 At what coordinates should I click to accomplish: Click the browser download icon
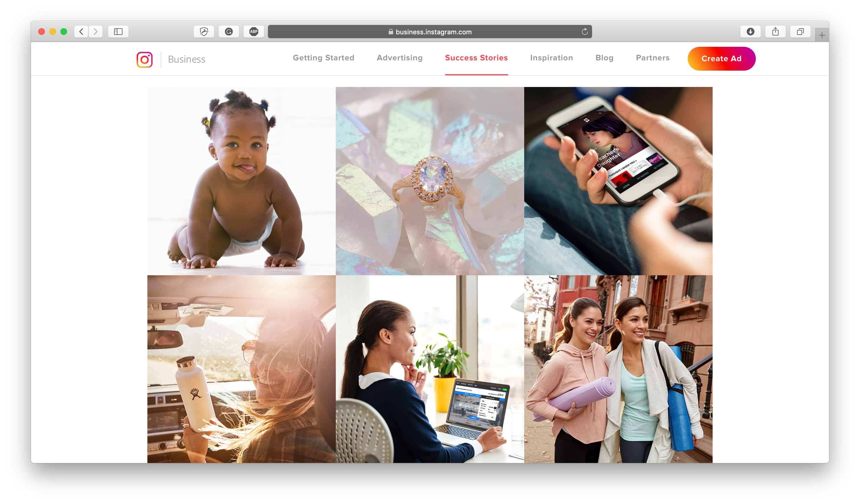pyautogui.click(x=750, y=31)
